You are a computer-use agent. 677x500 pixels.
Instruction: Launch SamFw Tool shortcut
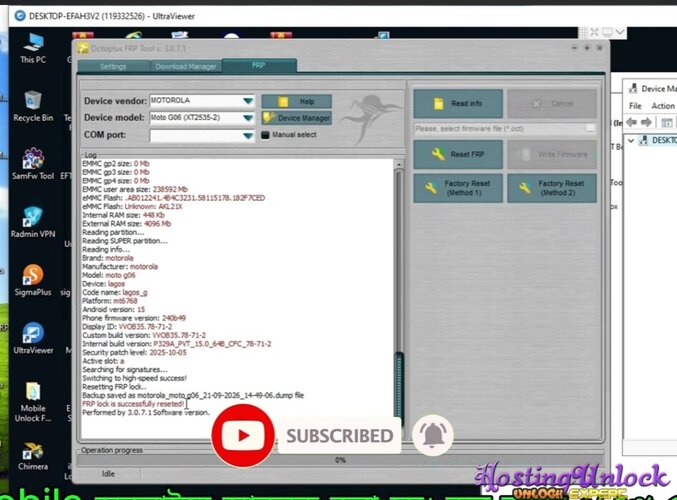point(33,164)
